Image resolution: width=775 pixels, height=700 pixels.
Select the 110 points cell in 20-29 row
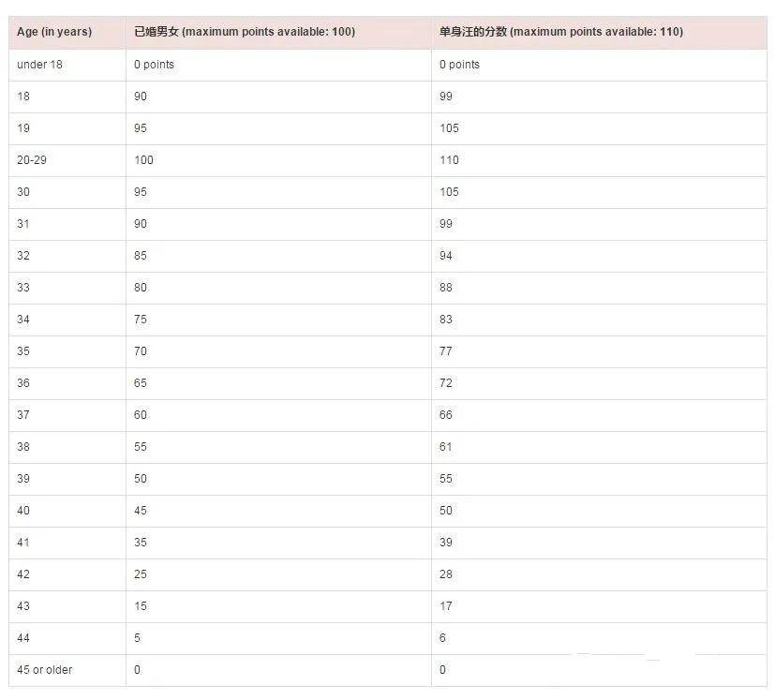click(x=449, y=160)
